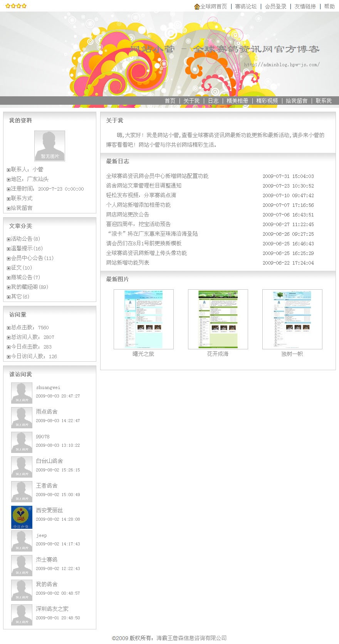Viewport: 339px width, 644px height.
Task: Open 雨点鸽舍 visitor avatar
Action: pyautogui.click(x=22, y=418)
